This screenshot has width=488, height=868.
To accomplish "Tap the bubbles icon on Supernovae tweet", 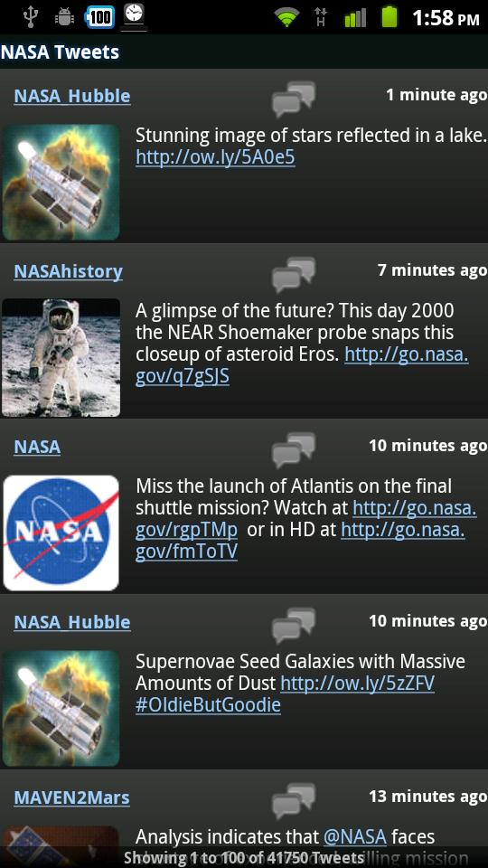I will 293,626.
